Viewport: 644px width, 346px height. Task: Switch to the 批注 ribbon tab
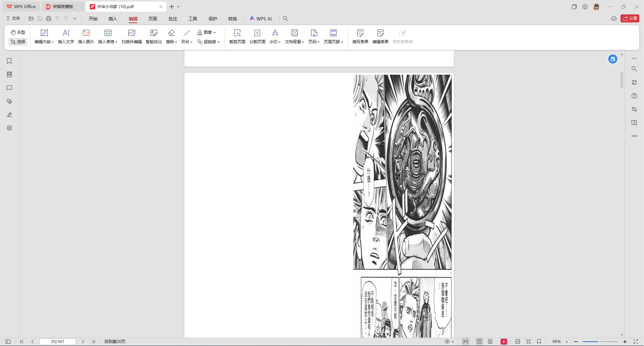pos(173,19)
